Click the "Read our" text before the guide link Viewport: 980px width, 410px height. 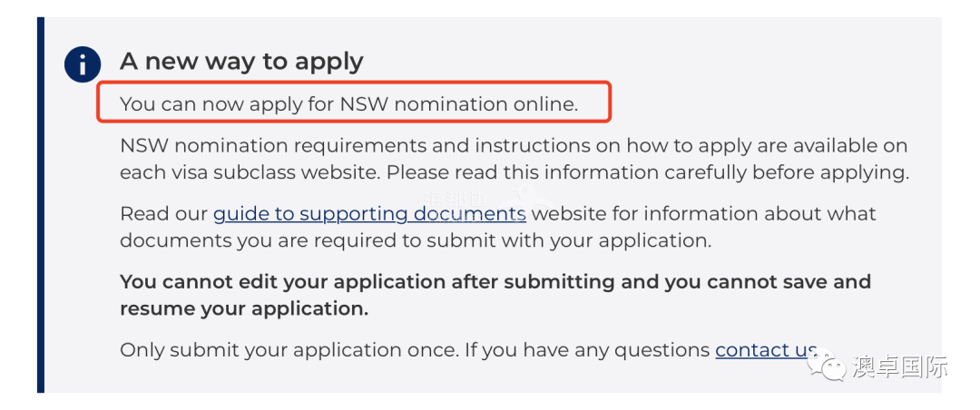point(163,214)
